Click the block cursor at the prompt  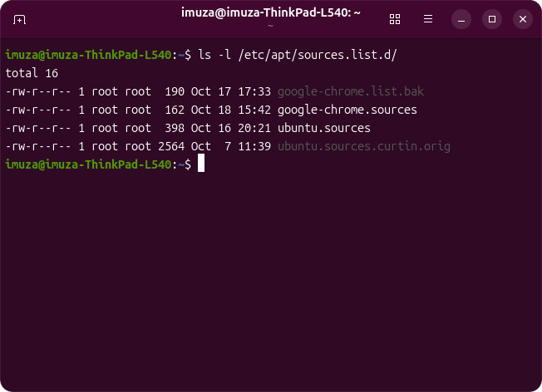(201, 164)
